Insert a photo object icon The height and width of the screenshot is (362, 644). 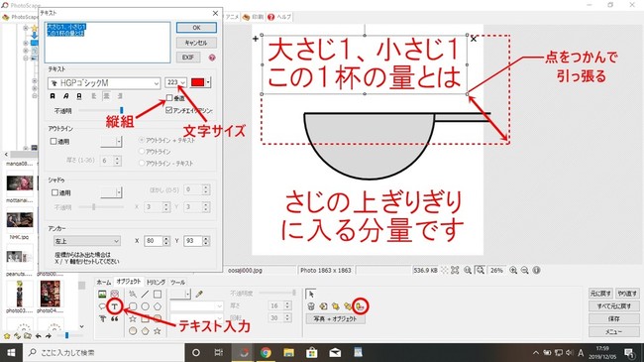click(x=102, y=295)
